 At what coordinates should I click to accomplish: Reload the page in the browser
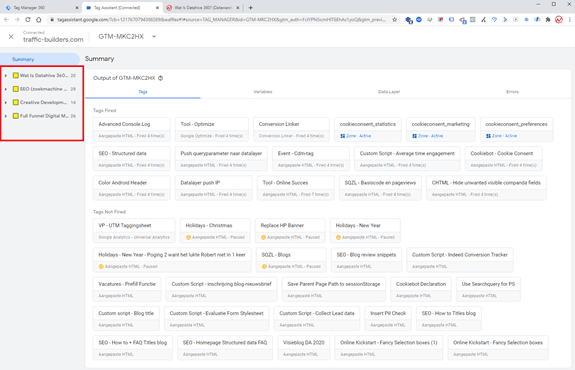point(28,20)
